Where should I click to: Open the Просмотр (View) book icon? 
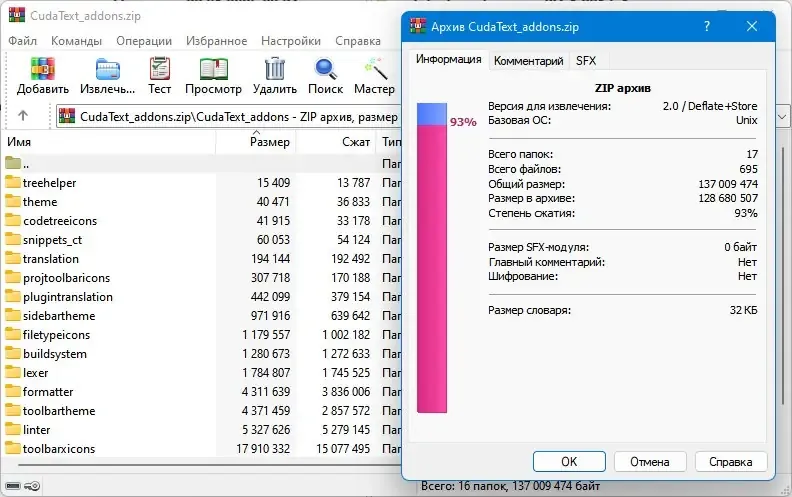(213, 69)
